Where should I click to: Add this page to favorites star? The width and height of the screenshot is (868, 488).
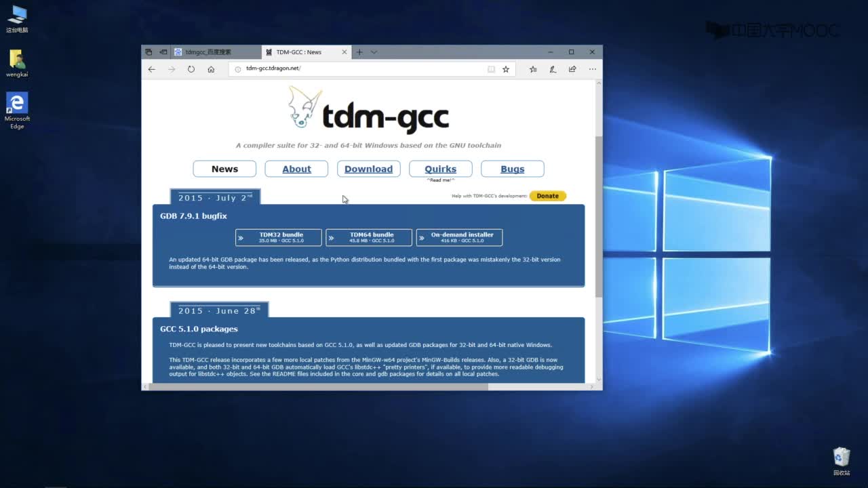[506, 69]
